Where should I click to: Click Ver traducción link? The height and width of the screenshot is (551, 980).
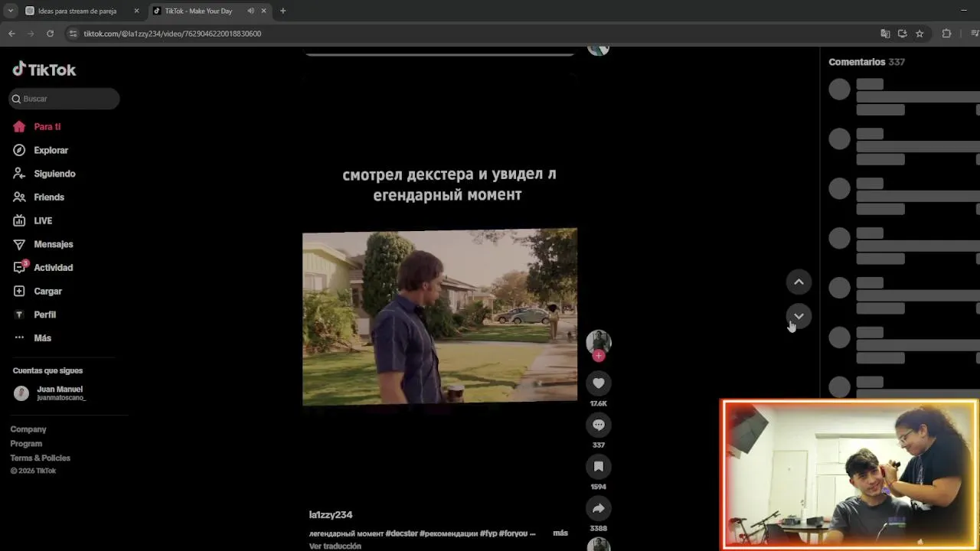coord(335,546)
